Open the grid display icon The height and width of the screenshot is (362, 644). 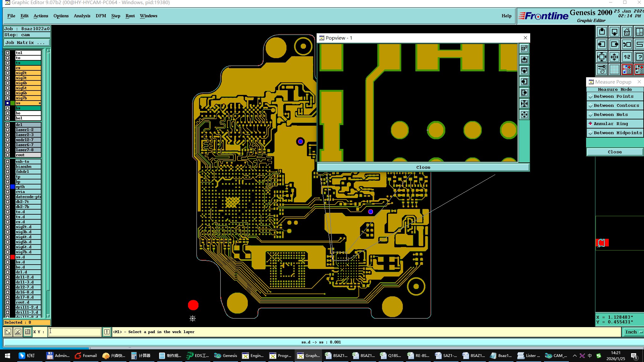(x=614, y=69)
